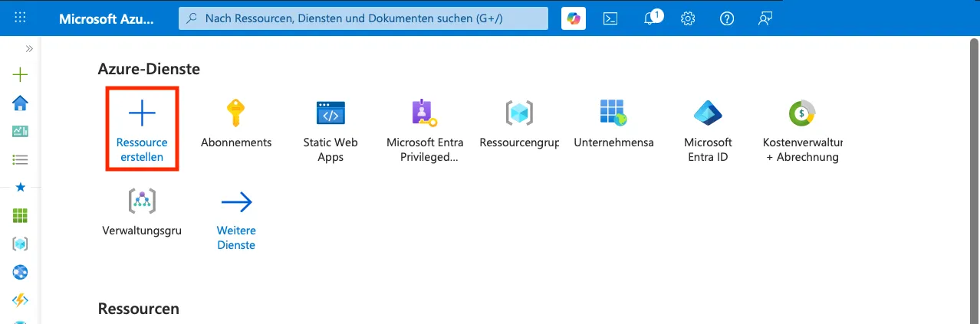Click the Unternehmensa label

613,142
